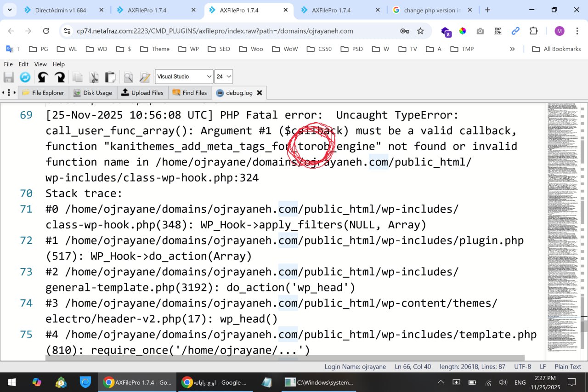Switch to the Disk Usage tab
Image resolution: width=588 pixels, height=392 pixels.
(x=93, y=93)
